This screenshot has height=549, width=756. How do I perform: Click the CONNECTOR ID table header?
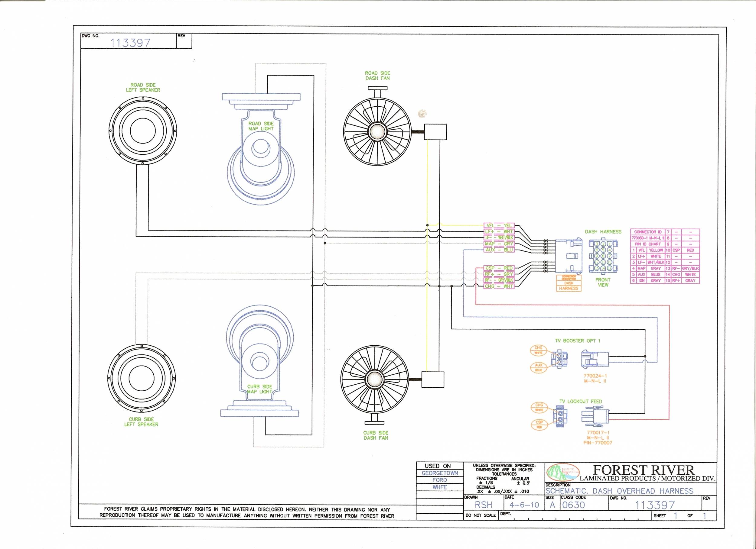(648, 232)
